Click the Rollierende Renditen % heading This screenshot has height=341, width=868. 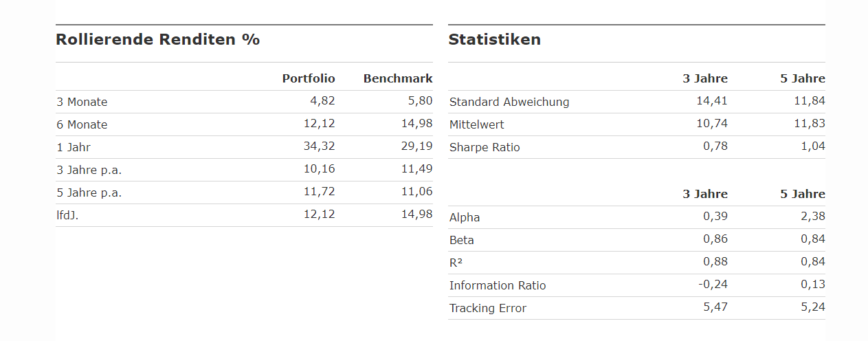(x=157, y=40)
